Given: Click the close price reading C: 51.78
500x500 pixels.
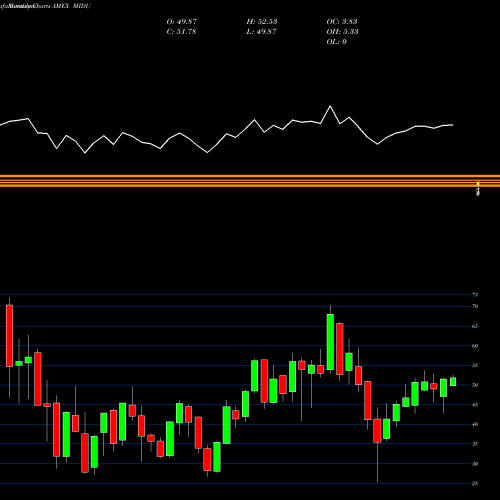Looking at the screenshot, I should coord(181,32).
